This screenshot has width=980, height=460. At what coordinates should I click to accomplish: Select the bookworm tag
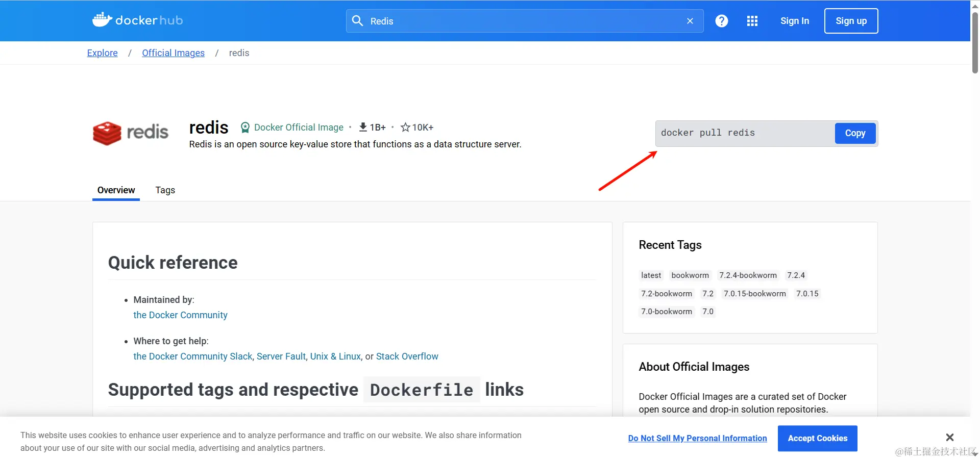coord(690,275)
